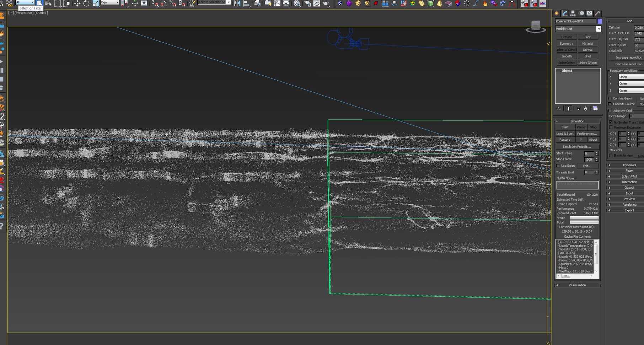Choose Select by Name tool
Image resolution: width=644 pixels, height=345 pixels.
(x=48, y=4)
